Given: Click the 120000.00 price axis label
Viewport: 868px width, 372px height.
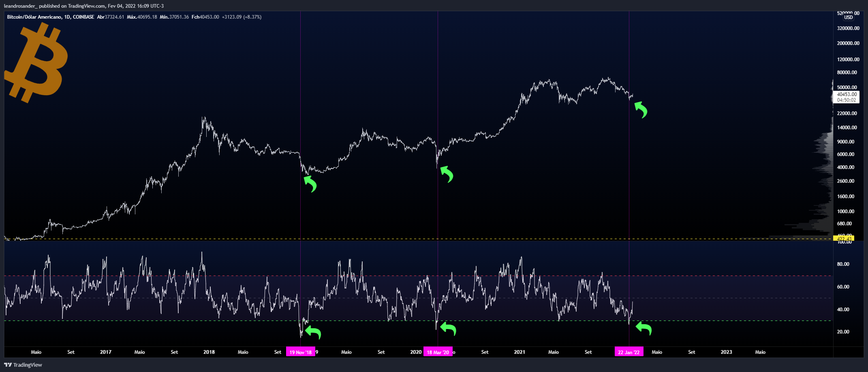Looking at the screenshot, I should [x=848, y=60].
